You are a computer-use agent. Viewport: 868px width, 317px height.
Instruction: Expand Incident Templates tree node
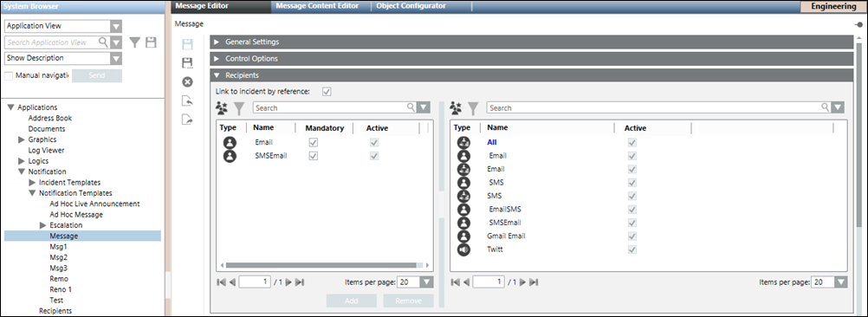click(32, 183)
